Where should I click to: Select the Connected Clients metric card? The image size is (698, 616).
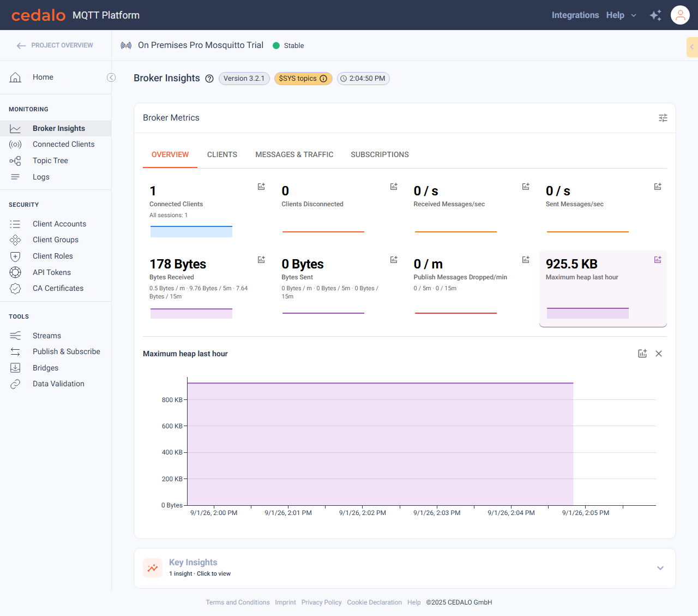[x=207, y=211]
